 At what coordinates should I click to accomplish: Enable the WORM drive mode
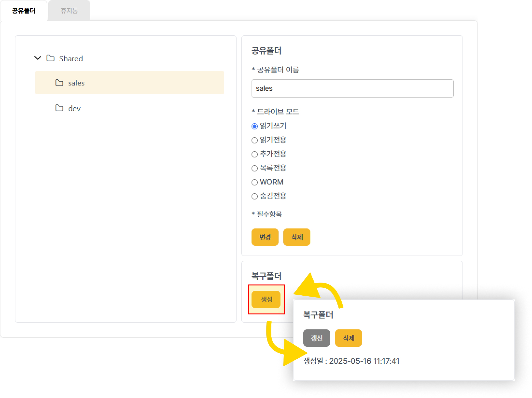[x=255, y=182]
